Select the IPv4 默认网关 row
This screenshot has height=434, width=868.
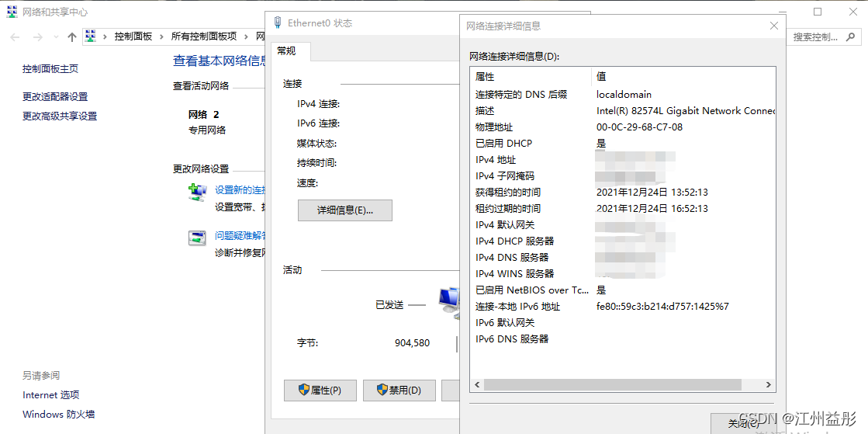623,225
